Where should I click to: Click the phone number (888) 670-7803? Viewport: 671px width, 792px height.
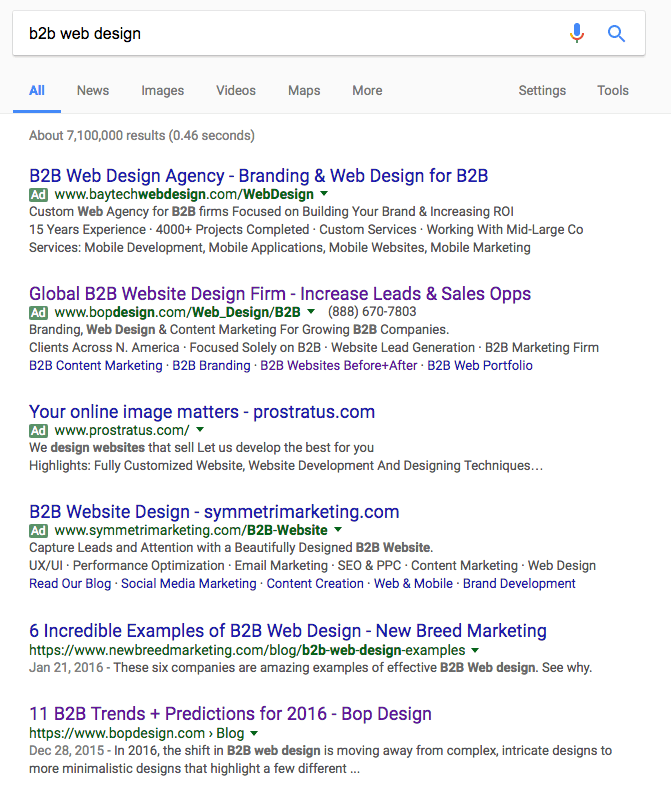[372, 312]
